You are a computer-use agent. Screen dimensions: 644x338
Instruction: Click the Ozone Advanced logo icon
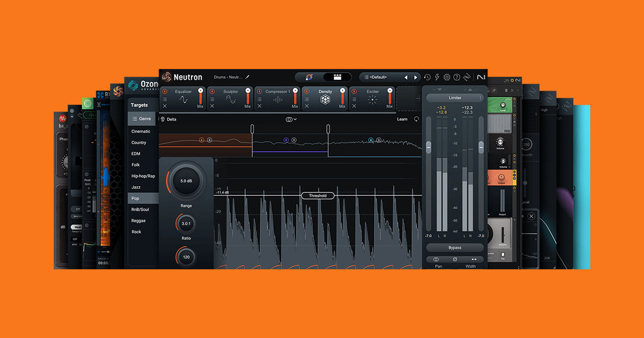click(x=132, y=85)
